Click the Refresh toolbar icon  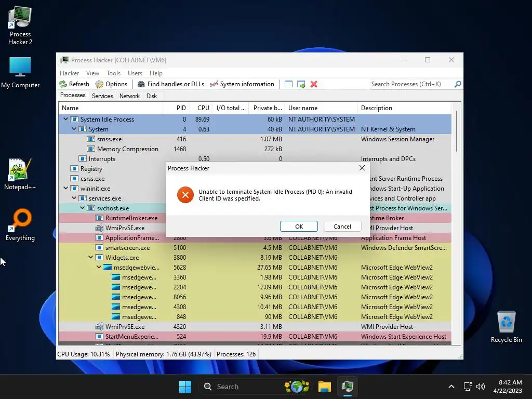point(63,84)
